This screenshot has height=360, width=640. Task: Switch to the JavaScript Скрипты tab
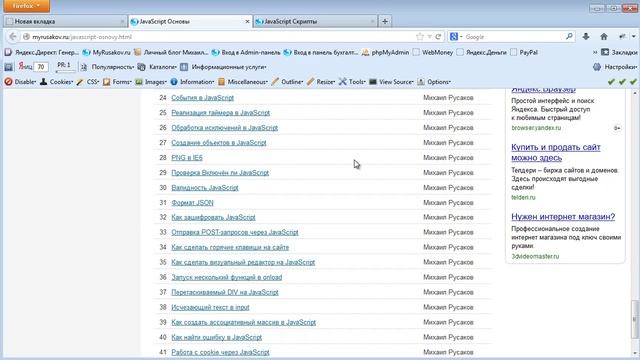[x=315, y=21]
